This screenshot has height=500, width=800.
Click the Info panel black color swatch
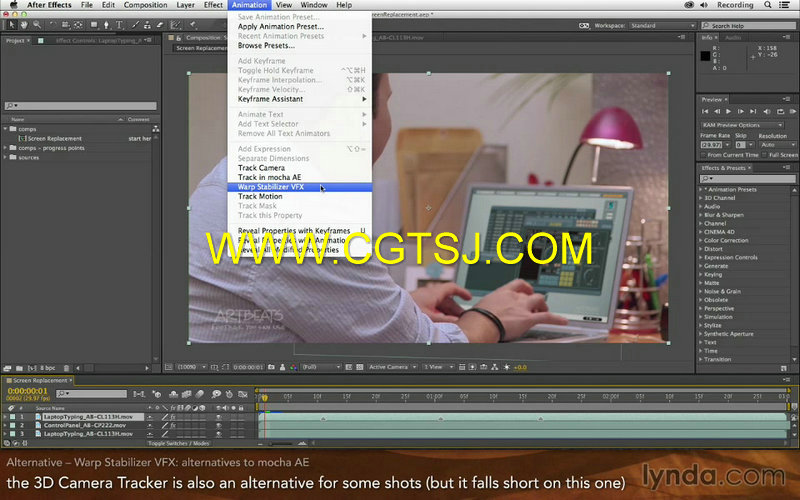click(705, 56)
